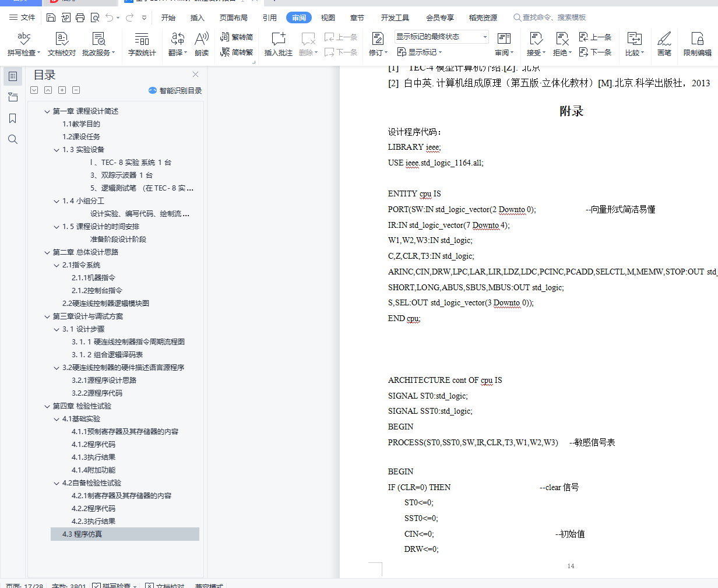Open the 审阅 review pane icon in ribbon
The width and height of the screenshot is (718, 588).
coord(504,39)
